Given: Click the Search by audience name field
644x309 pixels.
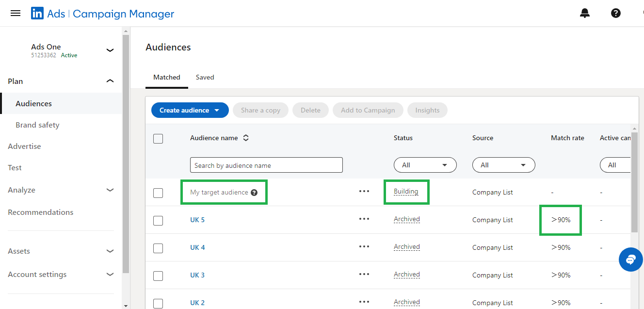Looking at the screenshot, I should click(x=266, y=165).
